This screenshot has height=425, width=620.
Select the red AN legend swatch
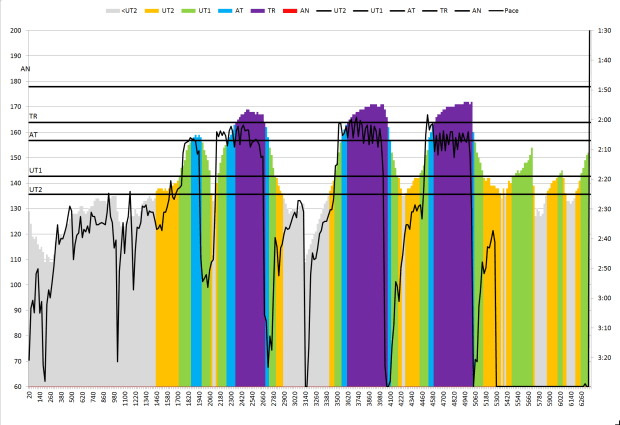pyautogui.click(x=291, y=10)
